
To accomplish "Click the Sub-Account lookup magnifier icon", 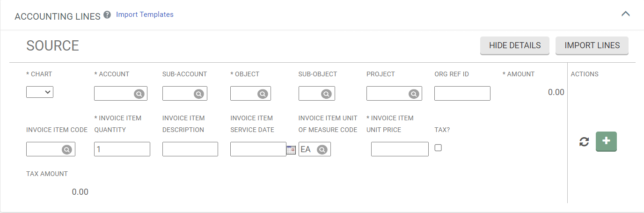I will coord(199,94).
